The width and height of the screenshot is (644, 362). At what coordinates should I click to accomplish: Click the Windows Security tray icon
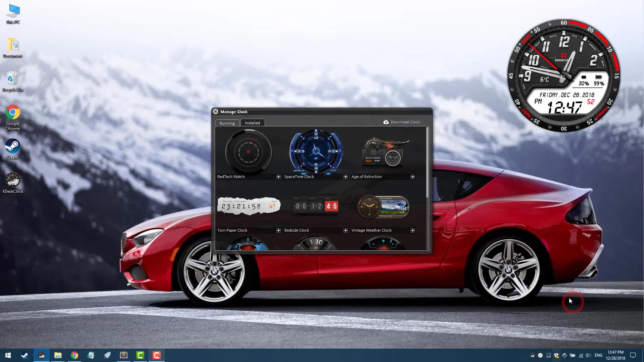click(x=556, y=355)
